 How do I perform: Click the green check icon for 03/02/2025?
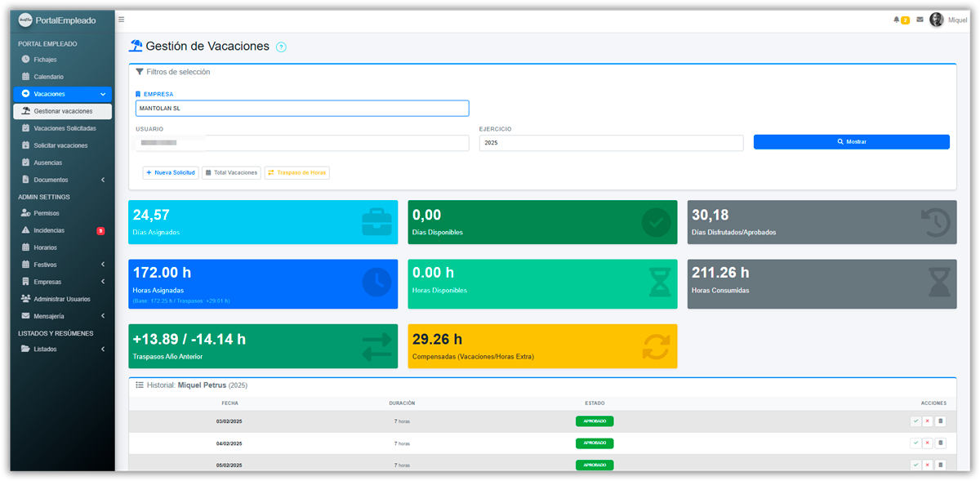[x=915, y=421]
